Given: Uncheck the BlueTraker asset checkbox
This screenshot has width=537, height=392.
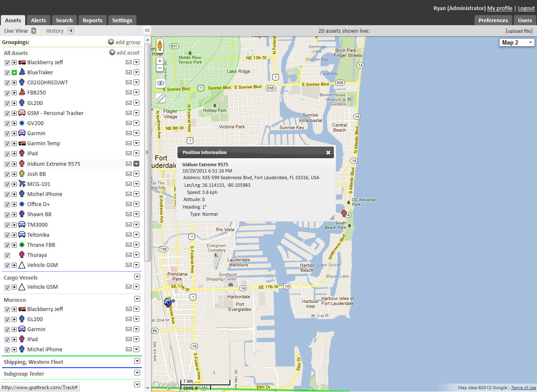Looking at the screenshot, I should [x=7, y=73].
